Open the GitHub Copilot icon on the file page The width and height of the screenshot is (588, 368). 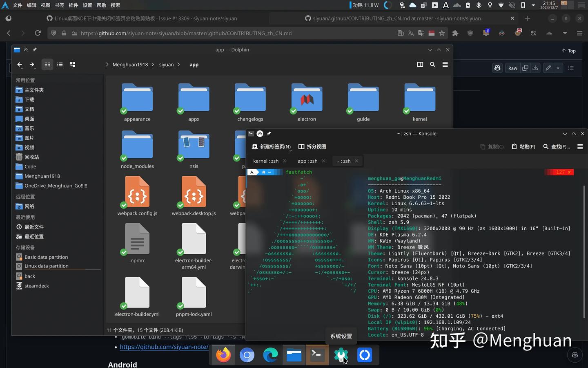(497, 68)
